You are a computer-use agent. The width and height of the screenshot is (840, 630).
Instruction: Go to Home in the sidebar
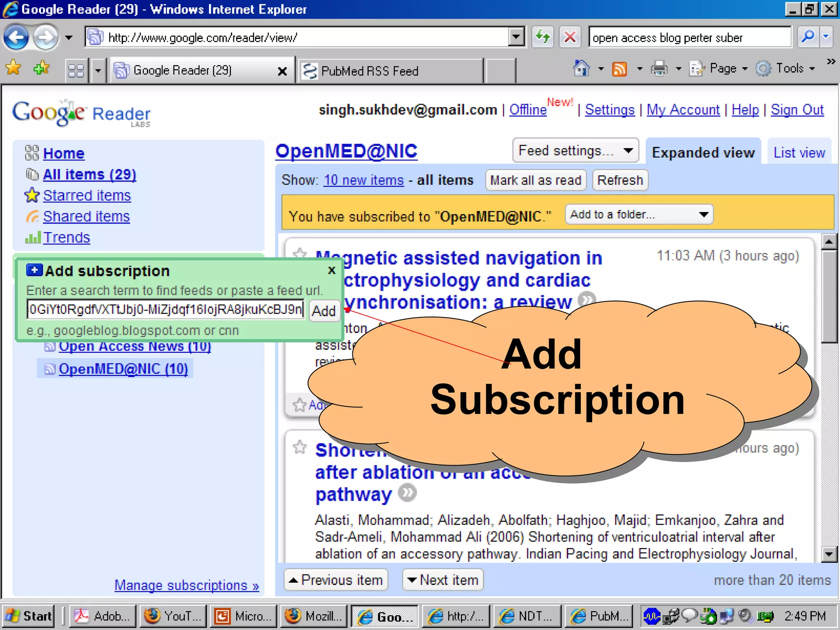point(64,153)
